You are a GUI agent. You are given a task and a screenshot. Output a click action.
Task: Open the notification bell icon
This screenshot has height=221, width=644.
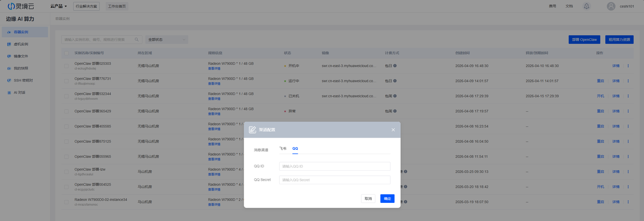tap(587, 6)
